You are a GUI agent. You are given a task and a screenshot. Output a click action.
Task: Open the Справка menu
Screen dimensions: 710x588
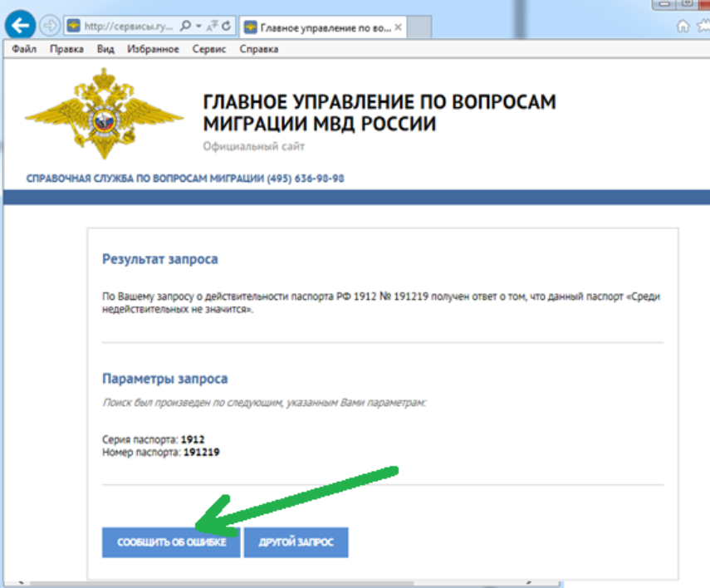point(259,49)
